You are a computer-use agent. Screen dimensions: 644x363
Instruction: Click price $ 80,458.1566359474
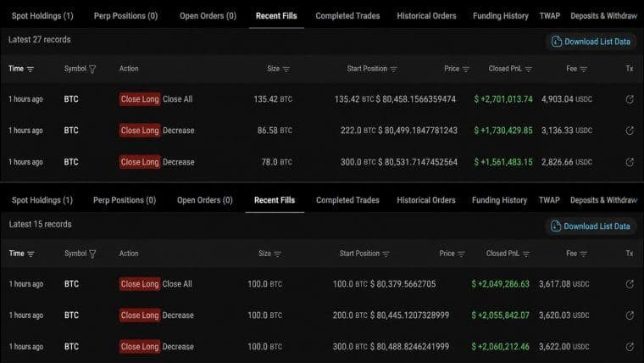tap(416, 99)
